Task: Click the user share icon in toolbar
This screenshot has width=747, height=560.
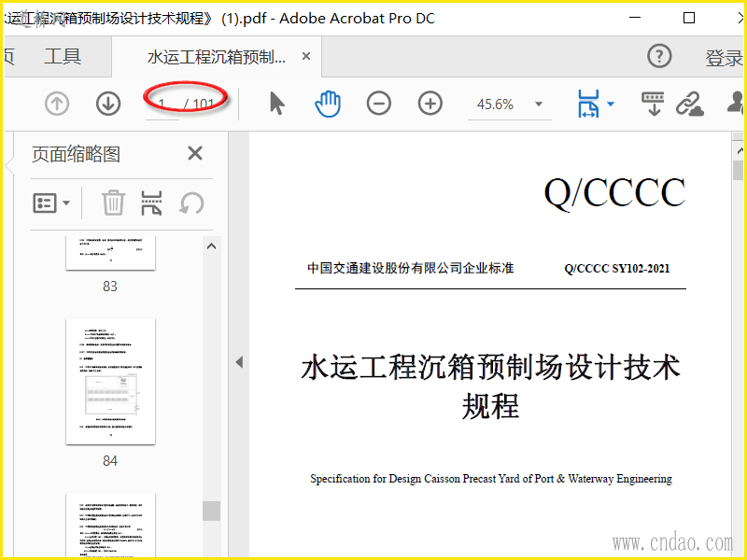Action: (x=736, y=103)
